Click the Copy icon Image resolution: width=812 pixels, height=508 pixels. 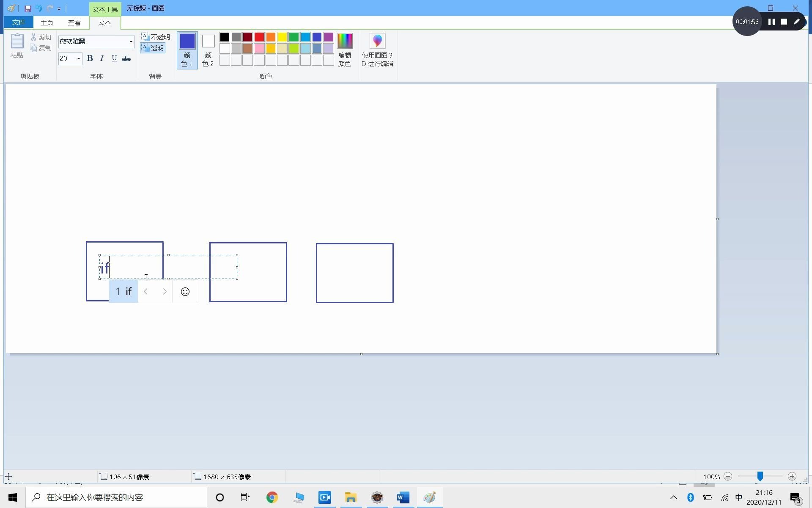33,48
